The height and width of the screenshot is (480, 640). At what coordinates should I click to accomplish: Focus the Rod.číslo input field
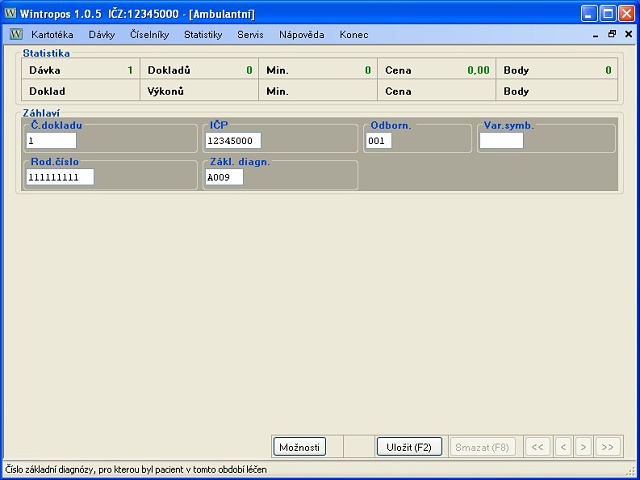(60, 177)
